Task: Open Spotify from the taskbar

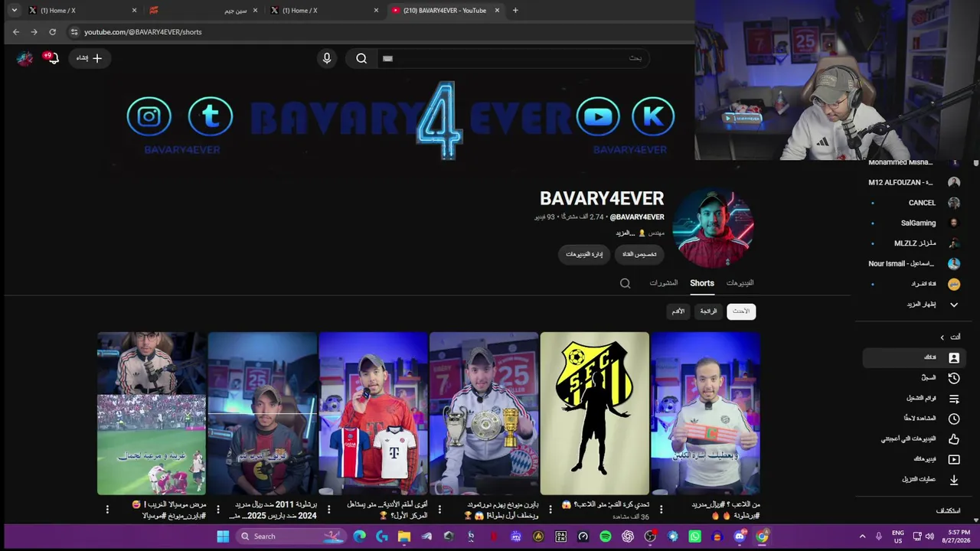Action: click(606, 536)
